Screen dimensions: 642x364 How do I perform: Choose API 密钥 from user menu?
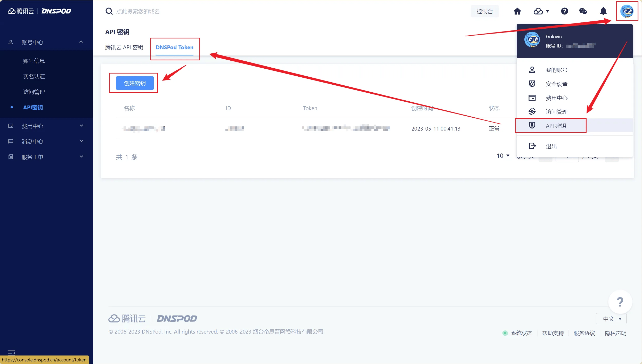pos(575,126)
